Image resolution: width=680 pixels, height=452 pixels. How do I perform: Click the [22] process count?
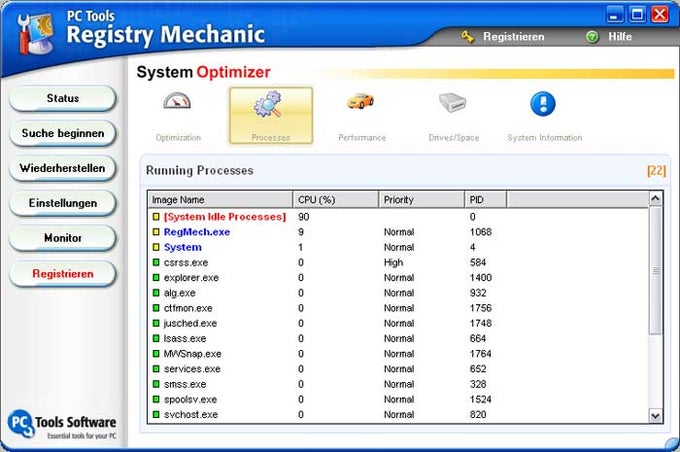[656, 170]
